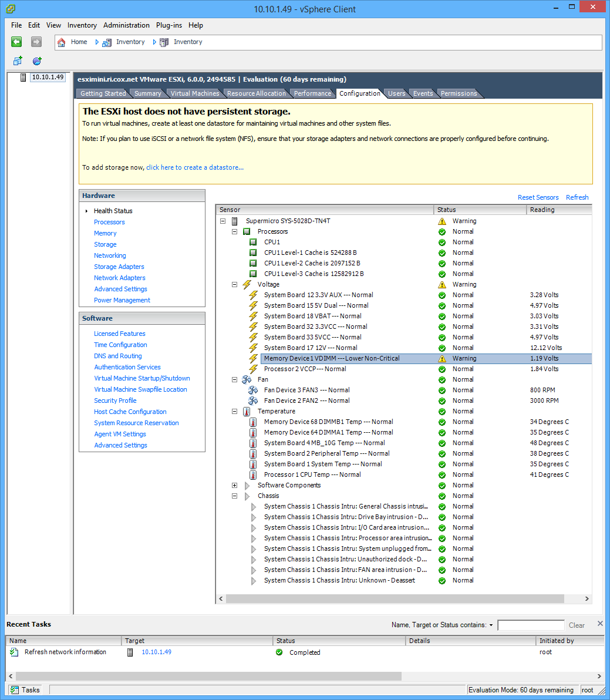
Task: Collapse the Temperature sensor group
Action: tap(234, 411)
